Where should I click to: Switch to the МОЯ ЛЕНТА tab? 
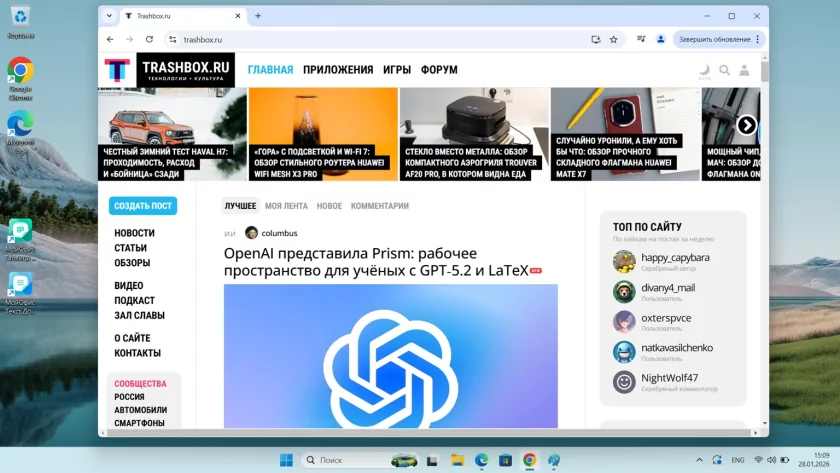click(286, 206)
